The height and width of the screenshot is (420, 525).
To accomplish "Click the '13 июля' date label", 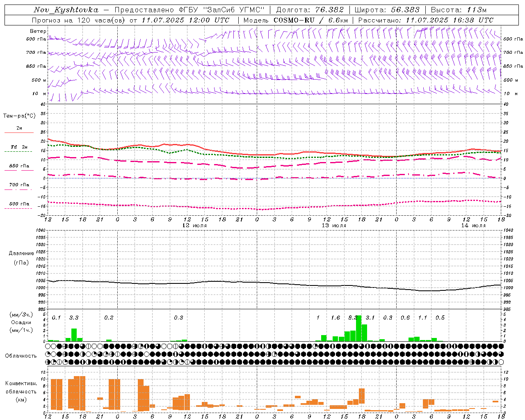I will 334,226.
